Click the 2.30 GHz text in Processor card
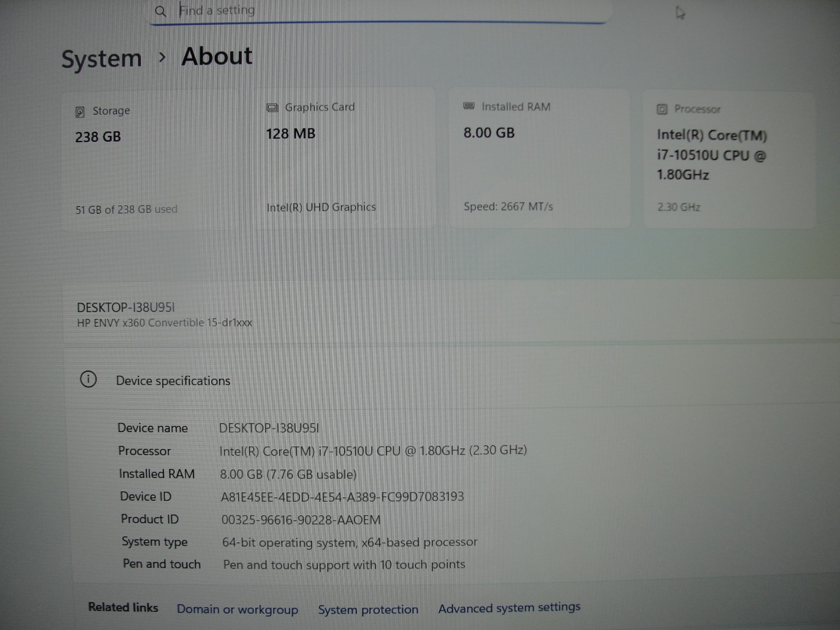The image size is (840, 630). coord(679,207)
